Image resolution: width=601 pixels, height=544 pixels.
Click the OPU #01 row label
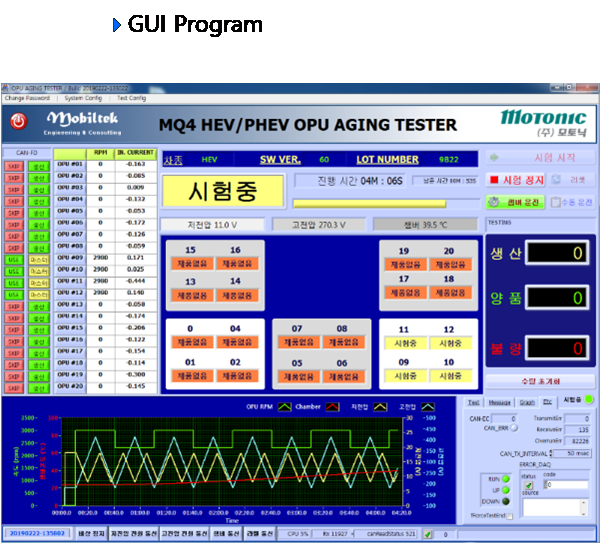click(70, 164)
